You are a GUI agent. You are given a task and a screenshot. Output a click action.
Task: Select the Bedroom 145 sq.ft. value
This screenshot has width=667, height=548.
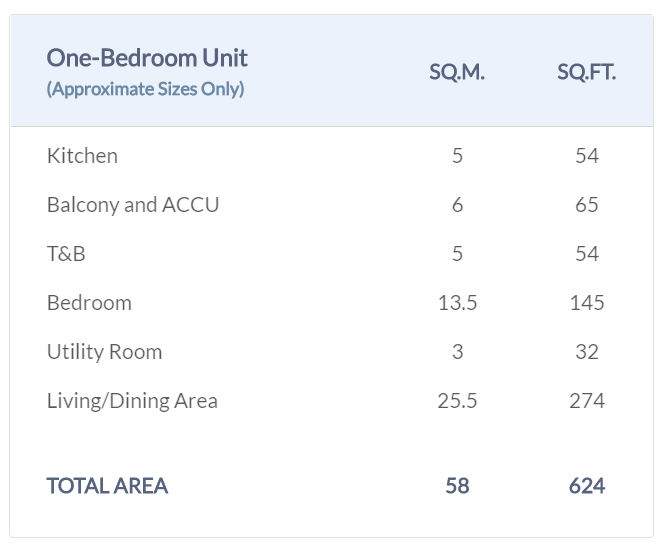(x=587, y=303)
